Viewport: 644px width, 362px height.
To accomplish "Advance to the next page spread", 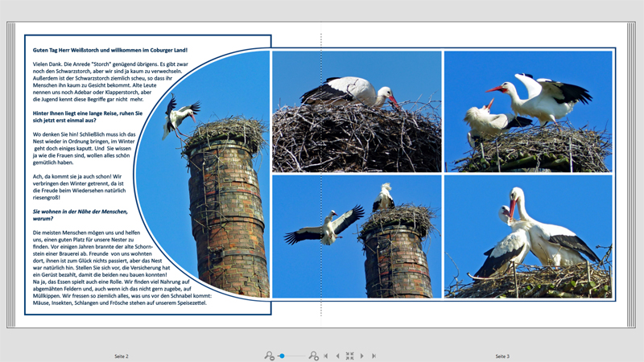I will click(362, 356).
